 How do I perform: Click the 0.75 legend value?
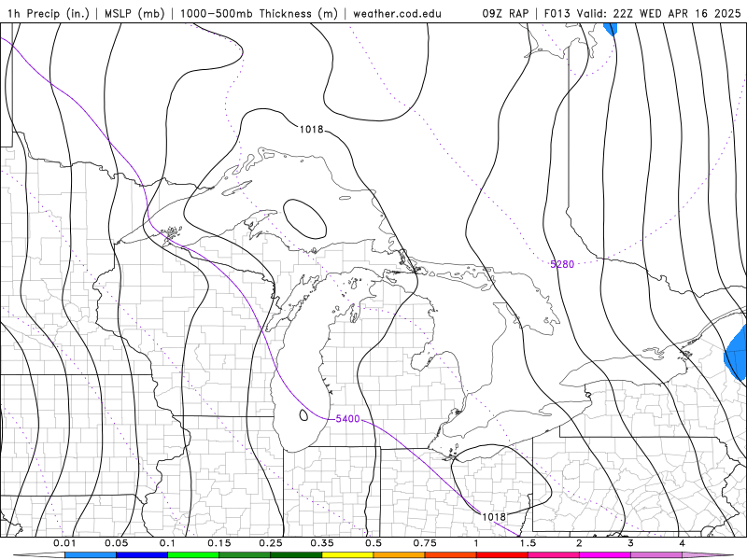click(425, 543)
